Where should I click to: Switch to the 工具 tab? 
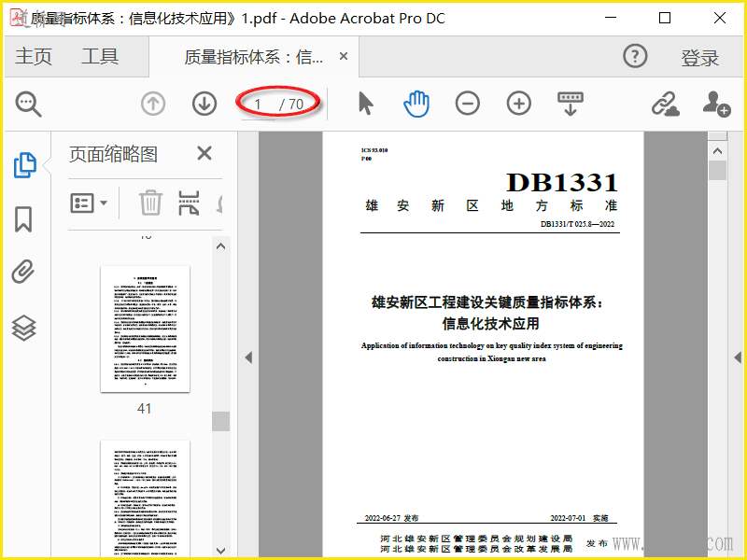coord(100,56)
